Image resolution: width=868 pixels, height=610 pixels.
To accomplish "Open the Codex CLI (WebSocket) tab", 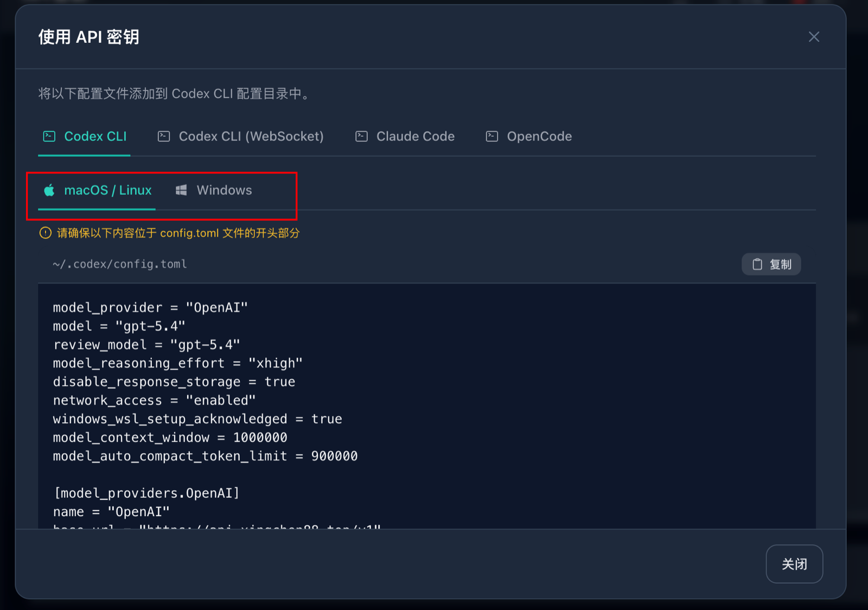I will click(240, 136).
